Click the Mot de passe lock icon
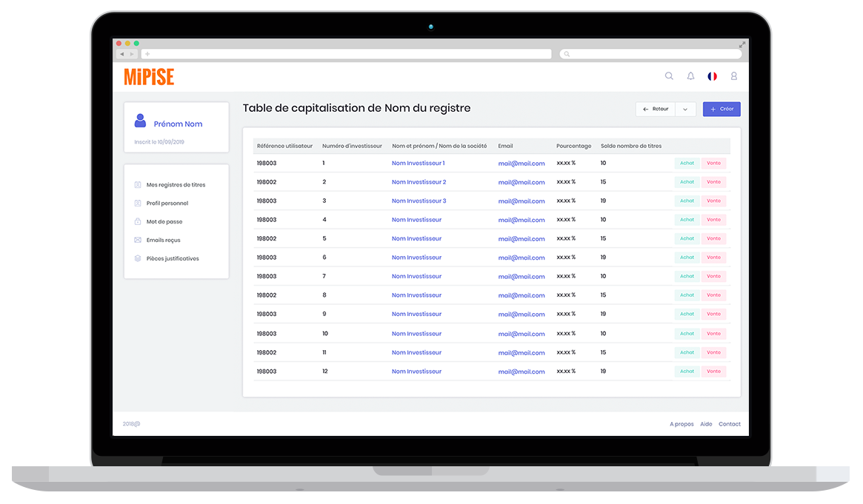 click(138, 221)
